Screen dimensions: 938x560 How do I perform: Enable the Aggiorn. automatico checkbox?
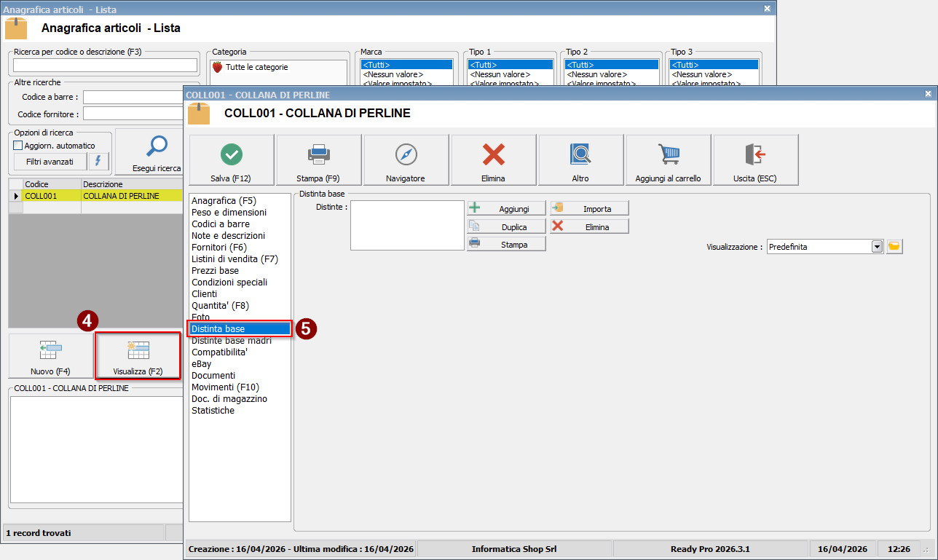pos(18,146)
